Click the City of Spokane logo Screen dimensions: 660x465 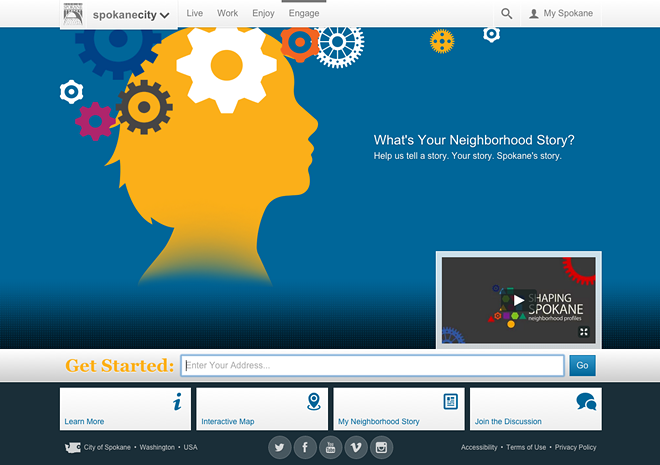click(73, 14)
